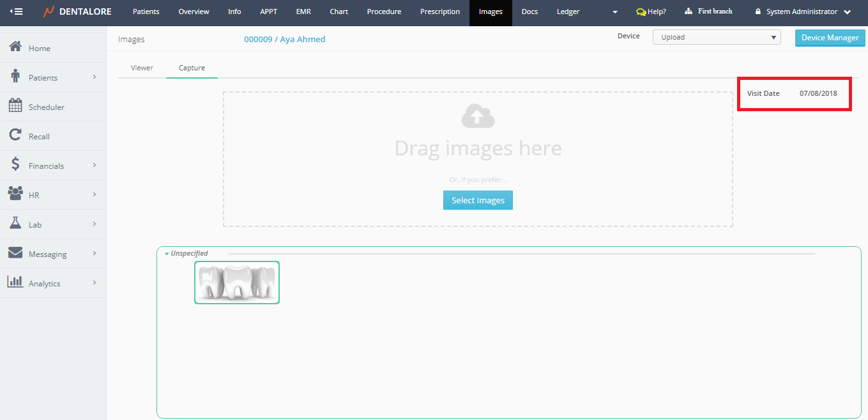Click the Home house icon in sidebar
The image size is (868, 420).
pos(15,48)
